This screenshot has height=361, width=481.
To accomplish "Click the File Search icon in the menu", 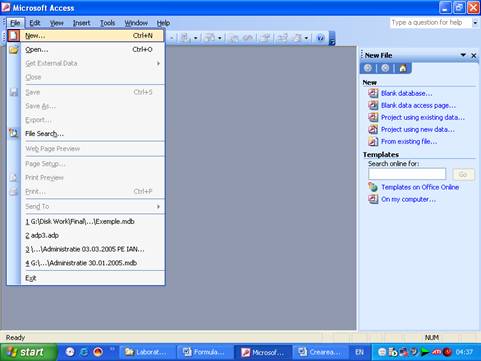I will click(13, 133).
